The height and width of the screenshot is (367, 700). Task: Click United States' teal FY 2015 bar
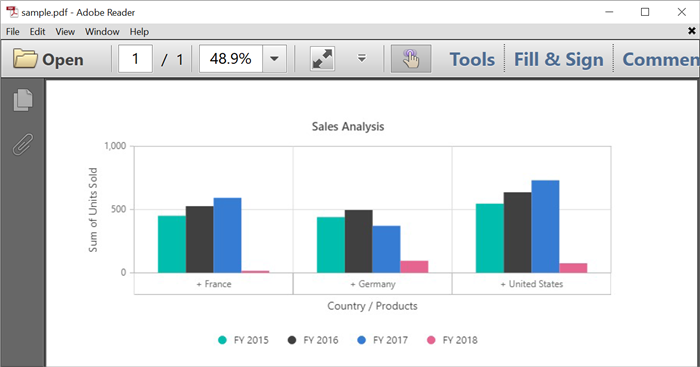pos(490,238)
